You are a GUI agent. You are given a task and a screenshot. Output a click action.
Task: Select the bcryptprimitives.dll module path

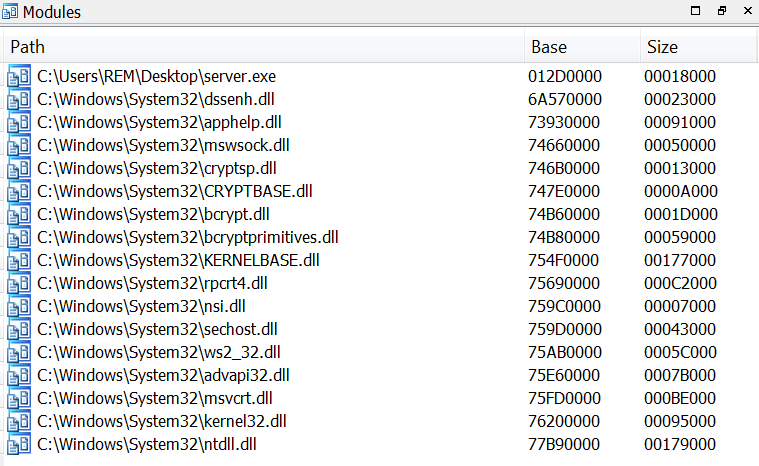pos(188,237)
